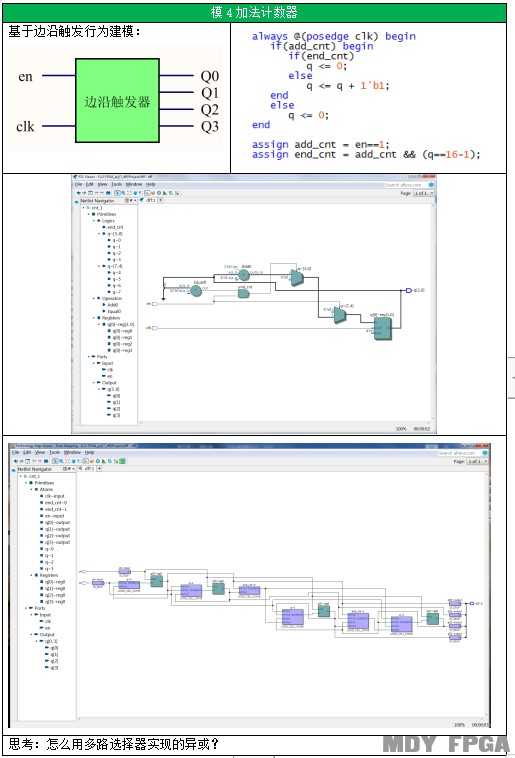Select the cnt_1 schematic tab in RTL Viewer
Screen dimensions: 515x758
tap(151, 200)
